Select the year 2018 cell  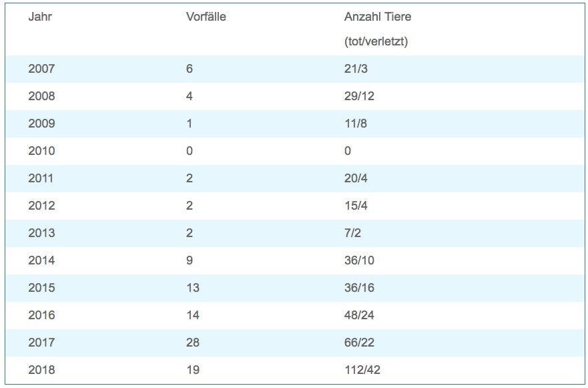pos(41,370)
